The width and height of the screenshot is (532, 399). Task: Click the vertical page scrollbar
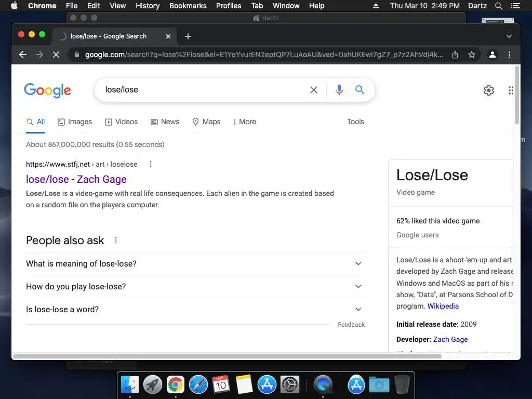click(x=517, y=95)
